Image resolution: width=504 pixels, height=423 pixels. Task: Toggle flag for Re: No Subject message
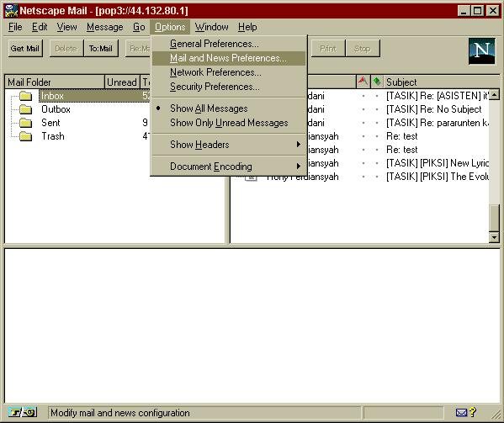coord(363,109)
